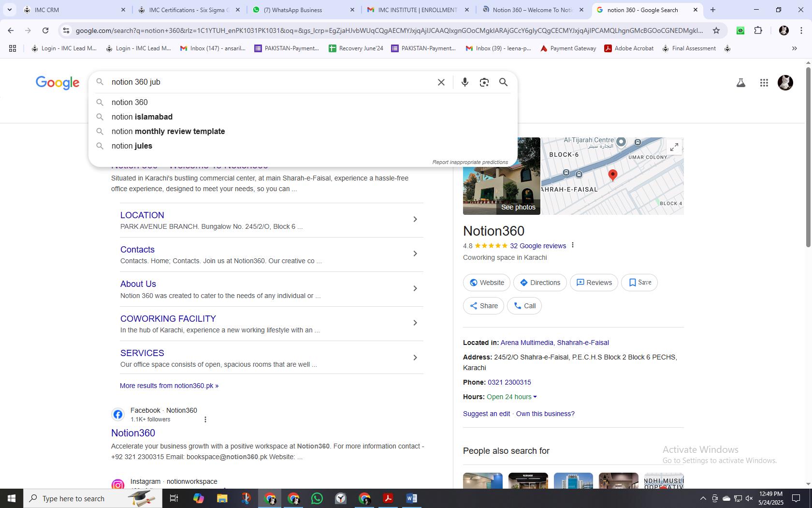Open Notion360 Website button

487,283
